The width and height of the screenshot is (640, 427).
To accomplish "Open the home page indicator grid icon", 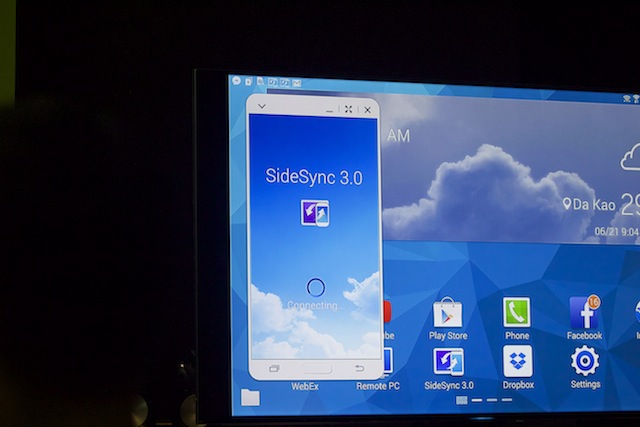I will tap(462, 400).
